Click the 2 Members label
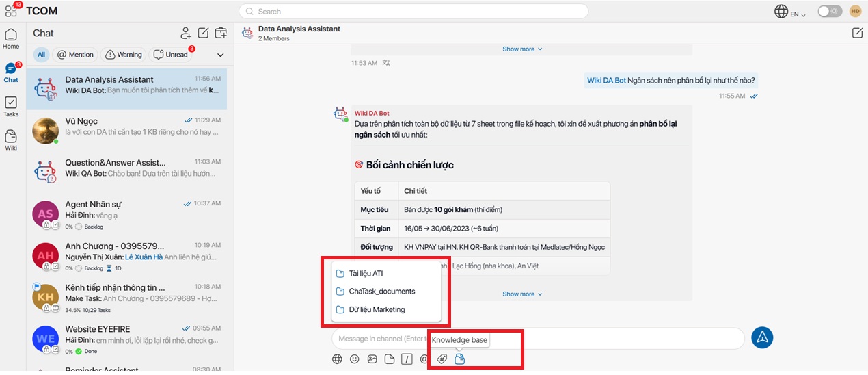This screenshot has height=375, width=868. pyautogui.click(x=274, y=39)
